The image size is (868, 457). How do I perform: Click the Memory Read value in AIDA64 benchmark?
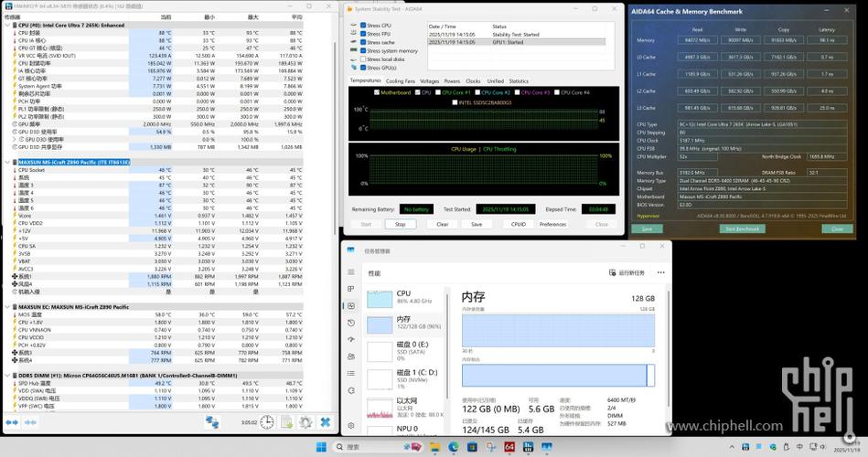point(698,40)
